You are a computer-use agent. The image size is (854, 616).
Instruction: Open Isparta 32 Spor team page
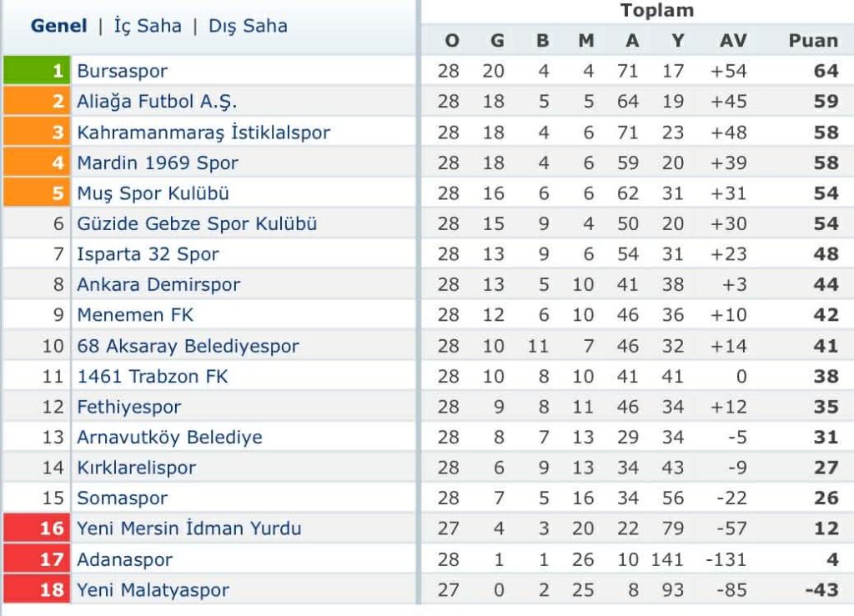(148, 254)
